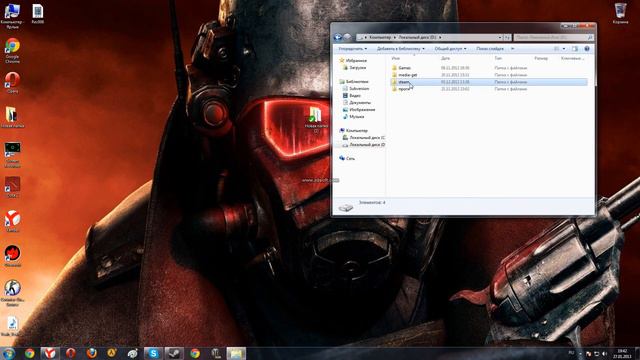The height and width of the screenshot is (360, 640).
Task: Open Half-Life icon on the taskbar
Action: pyautogui.click(x=112, y=353)
